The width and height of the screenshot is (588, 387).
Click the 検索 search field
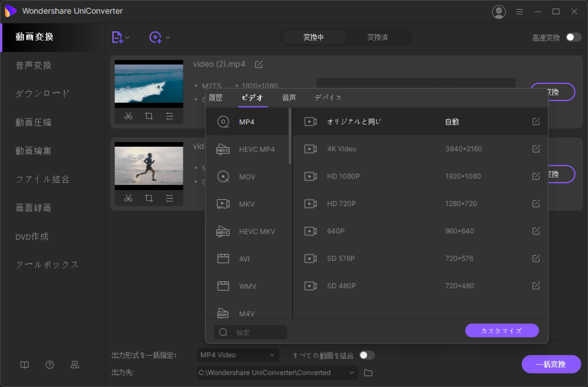pos(250,332)
